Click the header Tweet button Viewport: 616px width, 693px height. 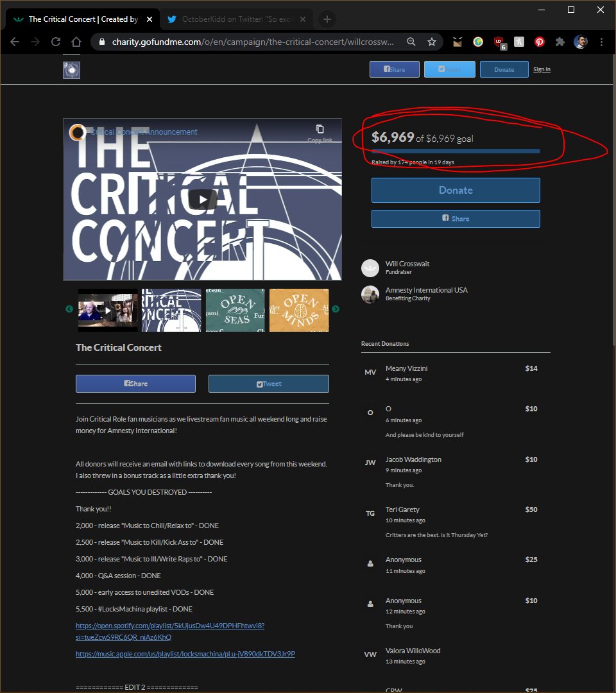point(450,69)
